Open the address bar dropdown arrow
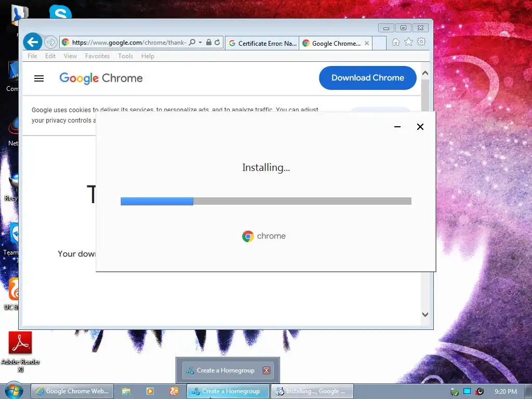This screenshot has height=399, width=532. click(x=200, y=43)
